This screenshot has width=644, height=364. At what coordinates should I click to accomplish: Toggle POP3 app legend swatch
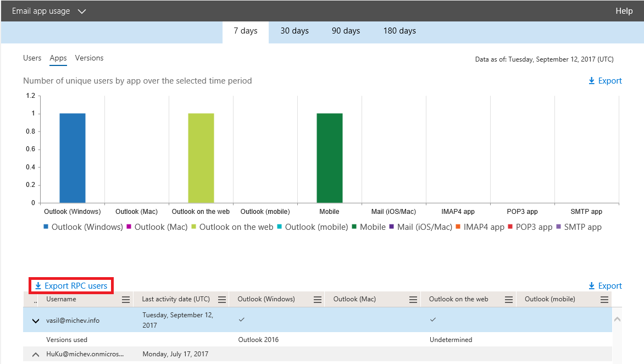click(510, 227)
